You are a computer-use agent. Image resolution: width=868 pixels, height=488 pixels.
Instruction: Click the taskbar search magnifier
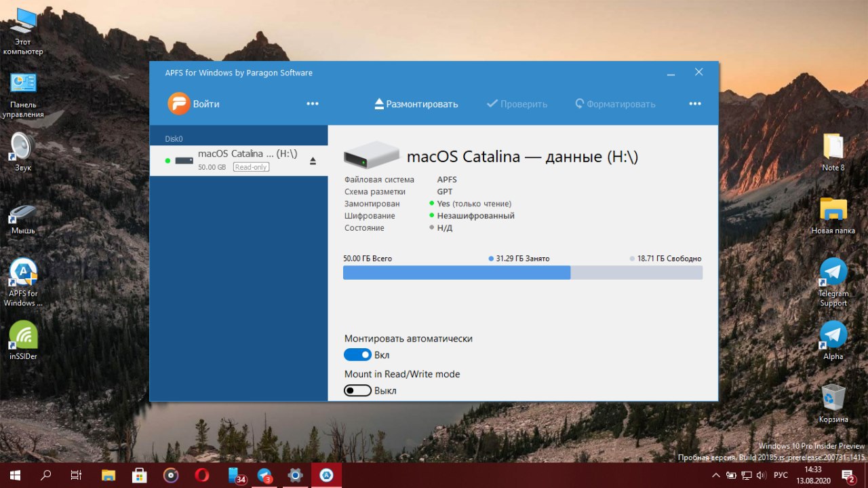46,475
